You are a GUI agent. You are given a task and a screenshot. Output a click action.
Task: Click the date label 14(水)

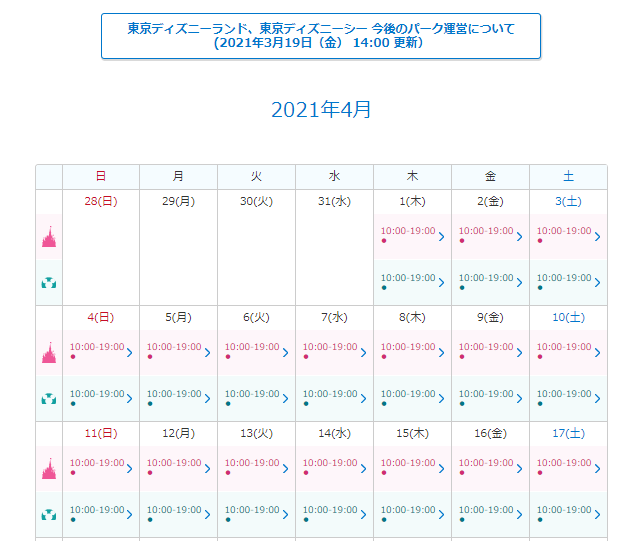(334, 433)
